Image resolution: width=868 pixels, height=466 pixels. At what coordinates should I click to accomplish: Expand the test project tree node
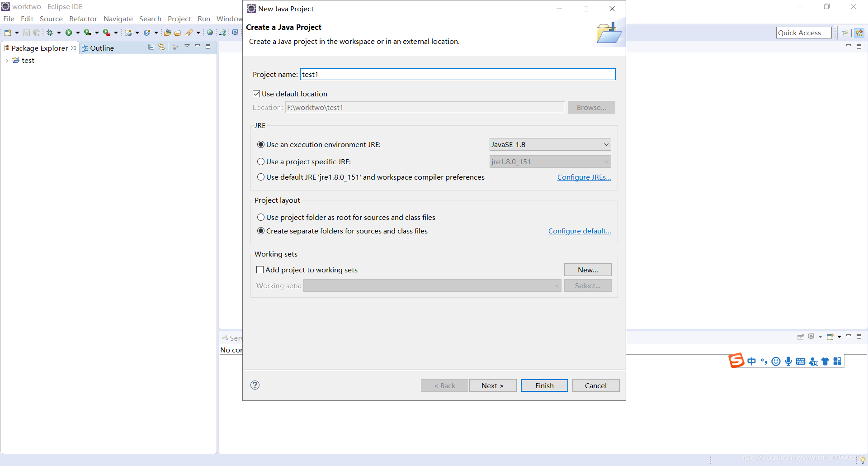click(x=7, y=61)
